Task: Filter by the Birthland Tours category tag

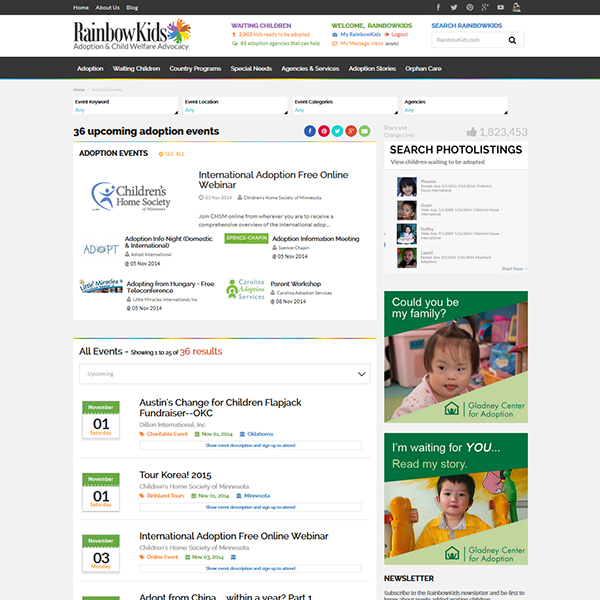Action: coord(165,496)
